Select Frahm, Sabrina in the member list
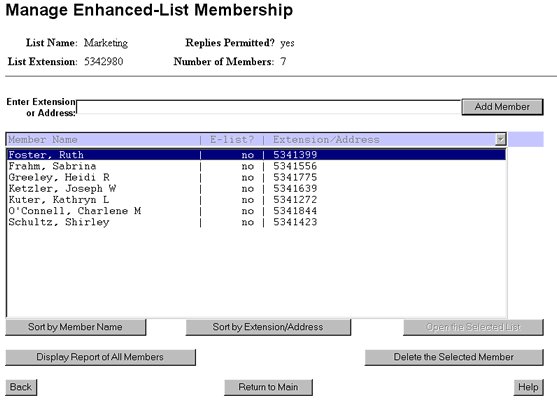Image resolution: width=557 pixels, height=403 pixels. click(x=256, y=166)
